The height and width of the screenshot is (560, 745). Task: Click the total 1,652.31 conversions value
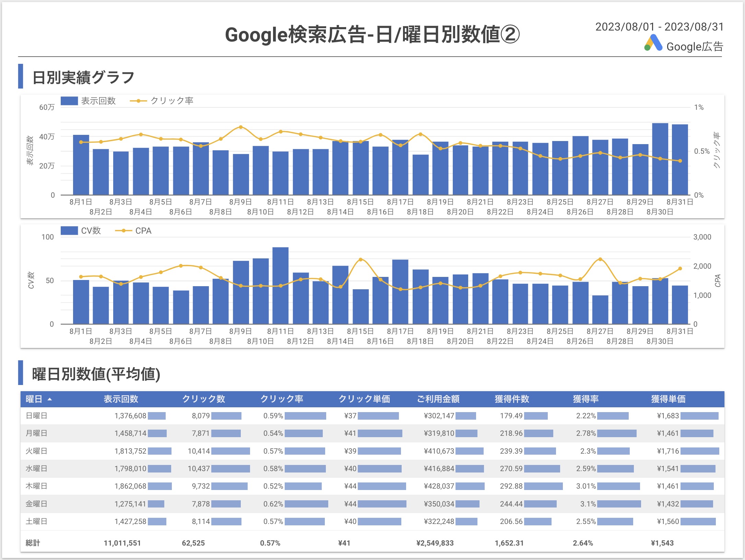point(509,543)
